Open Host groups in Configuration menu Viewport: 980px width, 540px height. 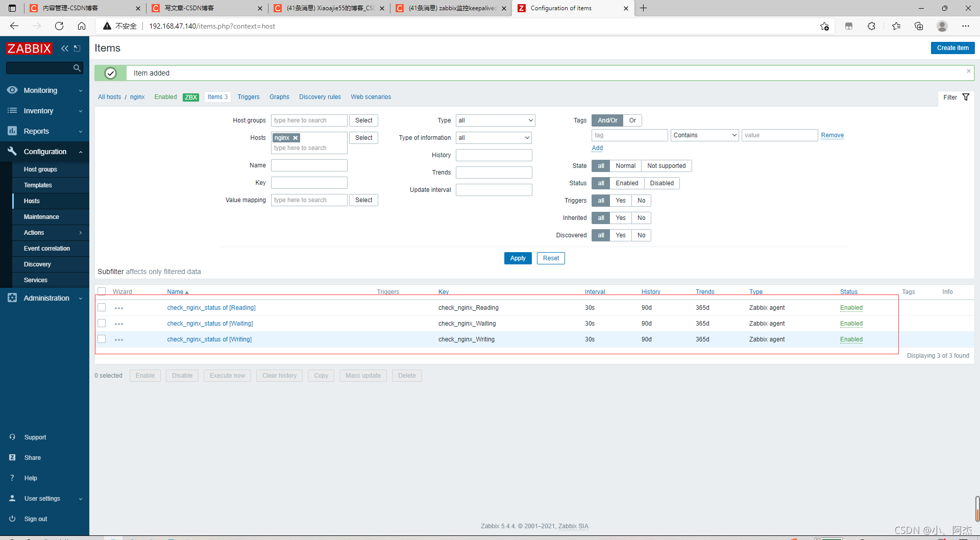point(40,169)
